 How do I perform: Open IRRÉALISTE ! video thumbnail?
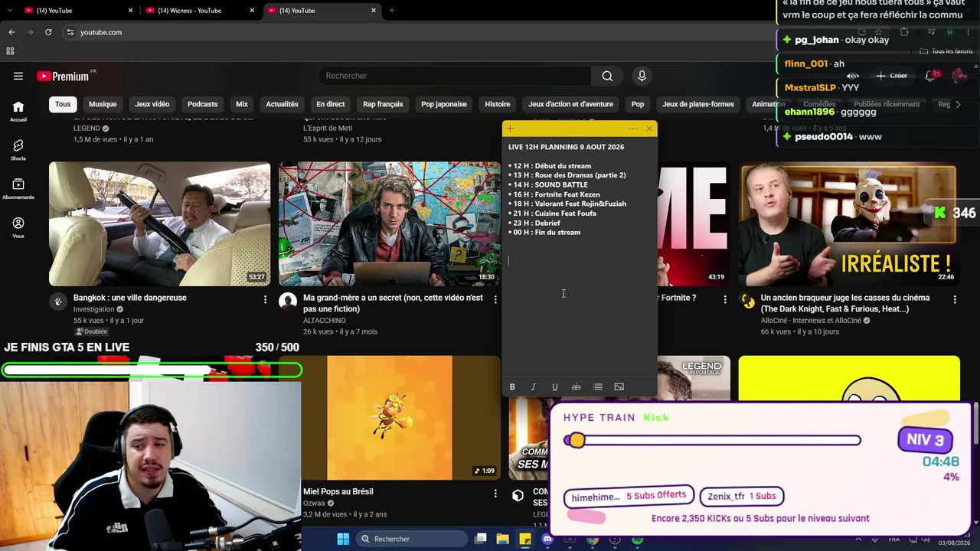848,224
